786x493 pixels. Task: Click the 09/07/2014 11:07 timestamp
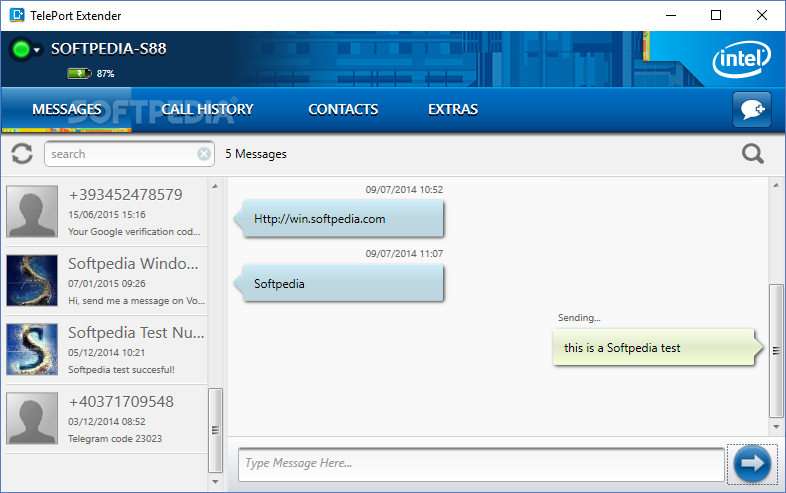404,254
